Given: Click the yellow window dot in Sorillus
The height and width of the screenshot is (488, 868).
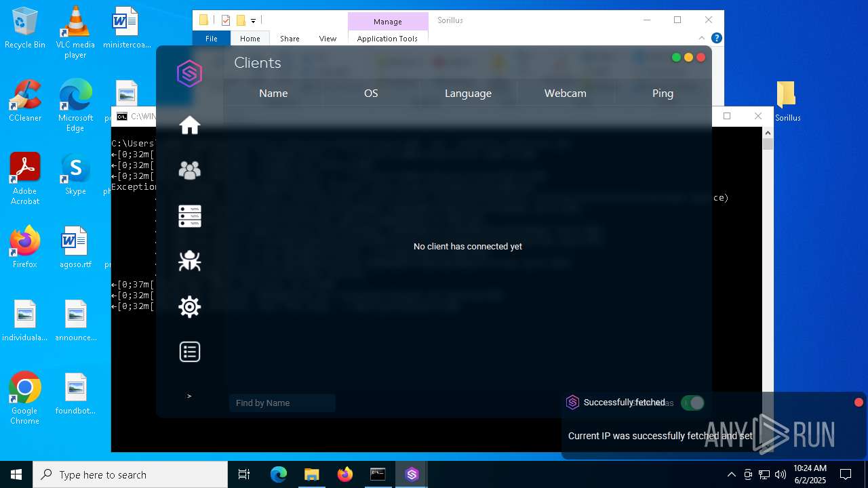Looking at the screenshot, I should click(688, 58).
